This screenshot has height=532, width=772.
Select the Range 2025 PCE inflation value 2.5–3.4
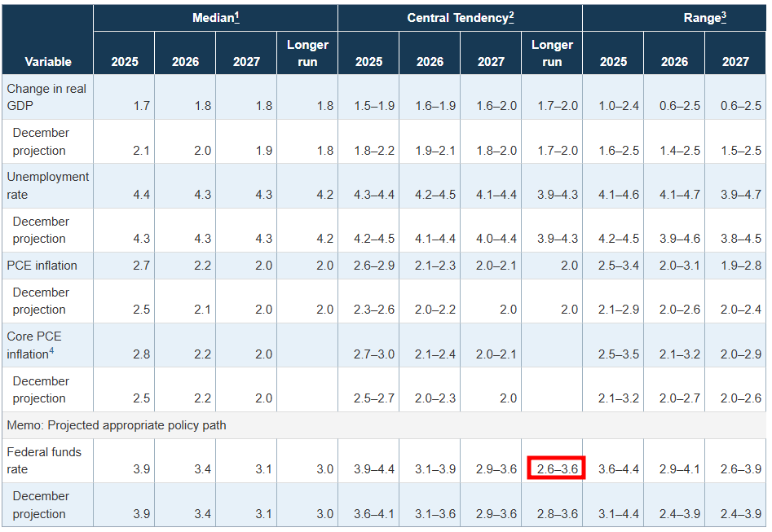click(x=619, y=266)
